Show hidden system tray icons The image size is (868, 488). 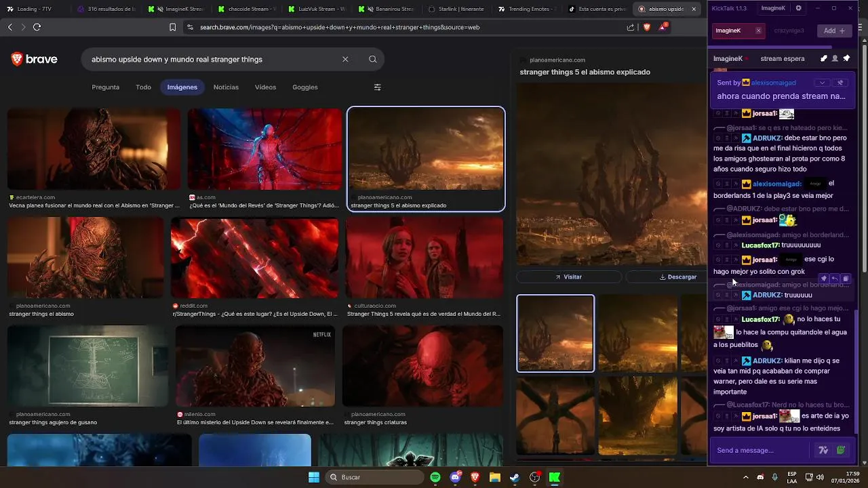[746, 477]
